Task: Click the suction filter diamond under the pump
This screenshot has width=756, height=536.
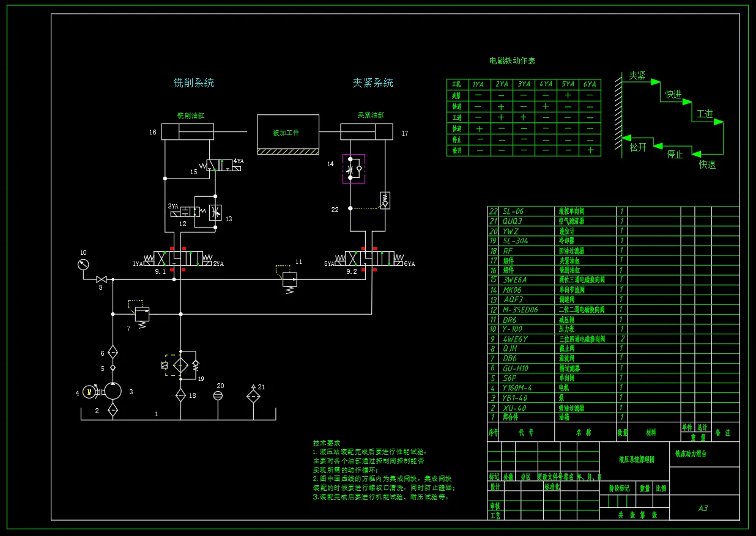Action: point(113,410)
